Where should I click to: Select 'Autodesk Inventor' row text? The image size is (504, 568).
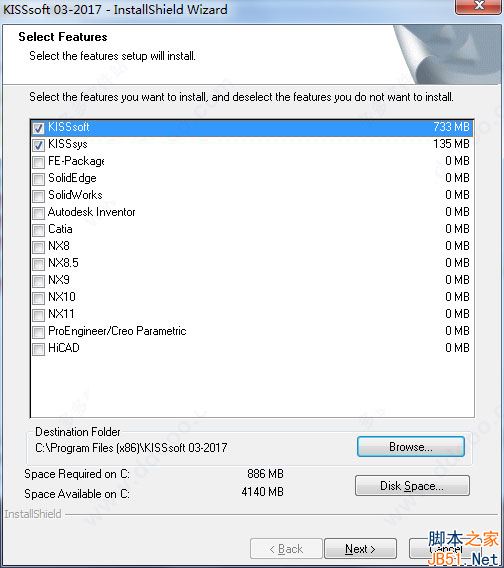point(92,212)
